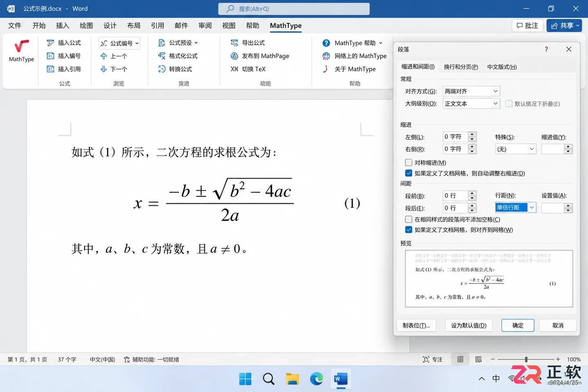Click the 确定 button
This screenshot has height=392, width=588.
[x=518, y=325]
